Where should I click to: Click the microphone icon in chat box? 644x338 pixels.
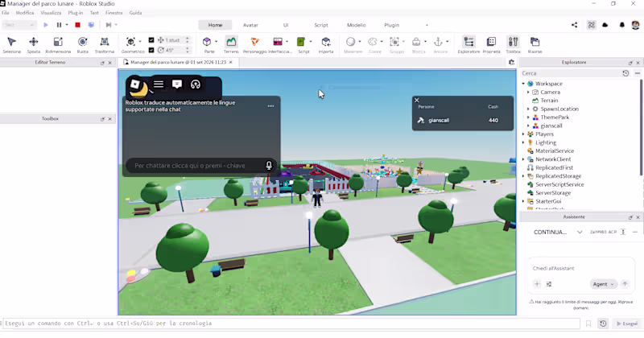pos(269,166)
